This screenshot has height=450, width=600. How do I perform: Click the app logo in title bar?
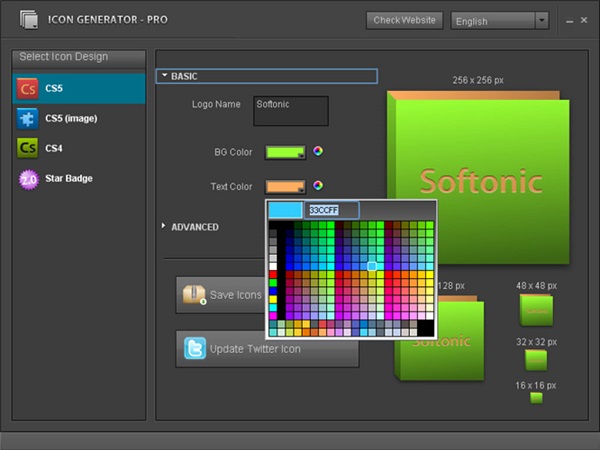[x=29, y=20]
